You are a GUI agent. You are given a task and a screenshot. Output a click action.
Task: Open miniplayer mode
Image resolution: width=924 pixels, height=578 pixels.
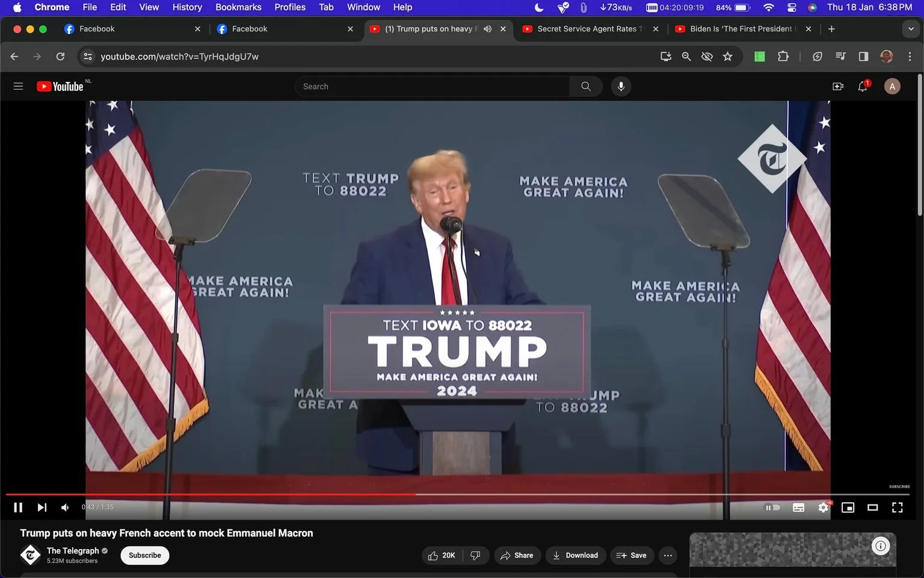click(848, 508)
